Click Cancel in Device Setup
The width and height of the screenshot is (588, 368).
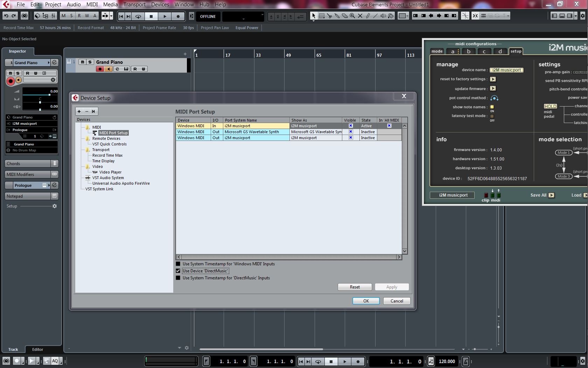tap(397, 301)
